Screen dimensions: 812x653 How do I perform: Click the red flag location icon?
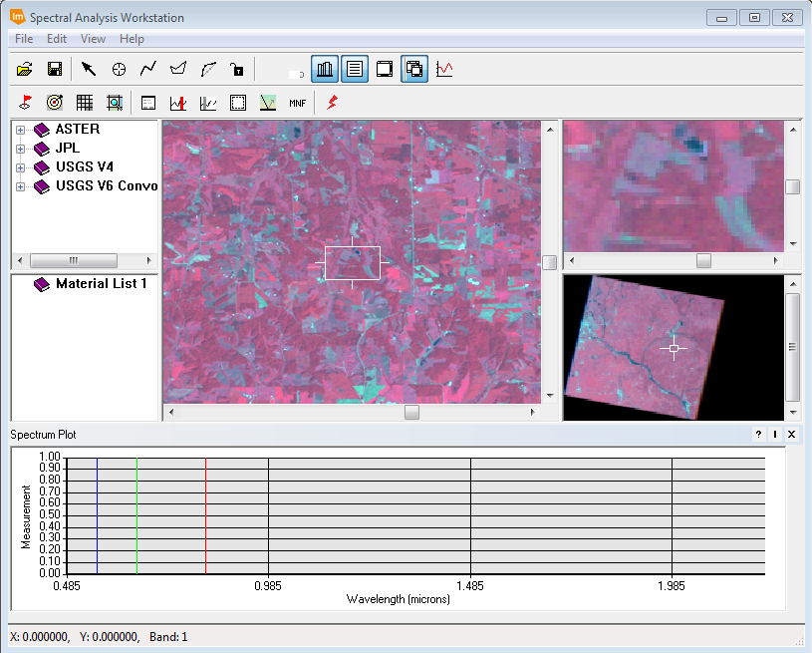point(25,103)
